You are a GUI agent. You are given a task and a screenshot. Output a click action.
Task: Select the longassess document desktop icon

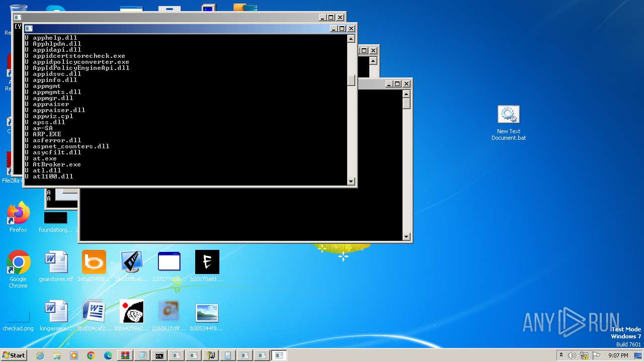tap(56, 316)
